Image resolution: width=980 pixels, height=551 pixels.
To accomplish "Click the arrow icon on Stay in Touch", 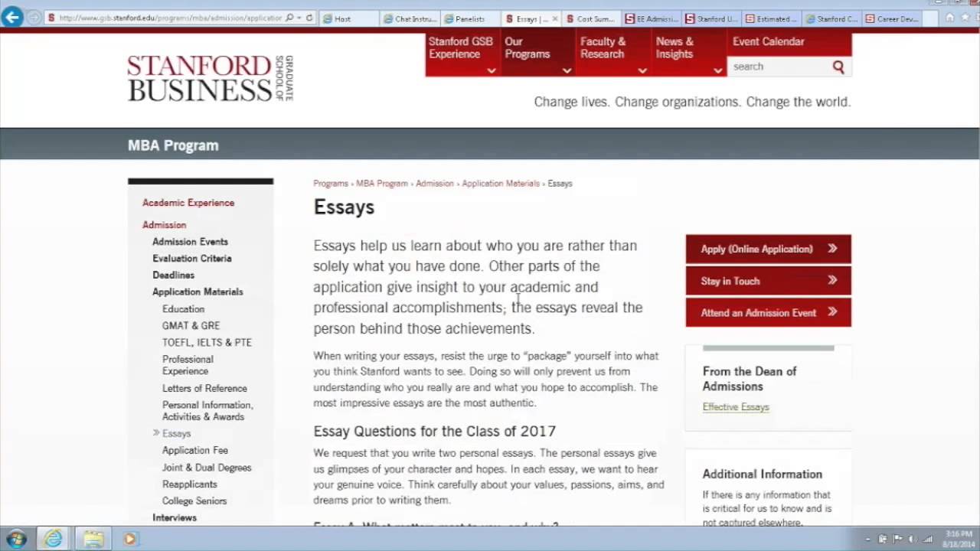I will coord(832,280).
